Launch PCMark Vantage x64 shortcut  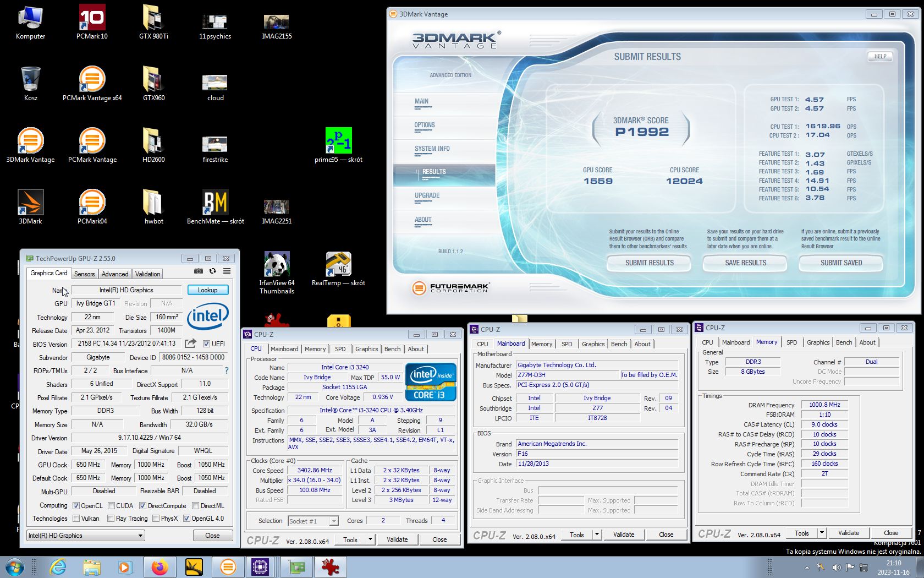(92, 84)
